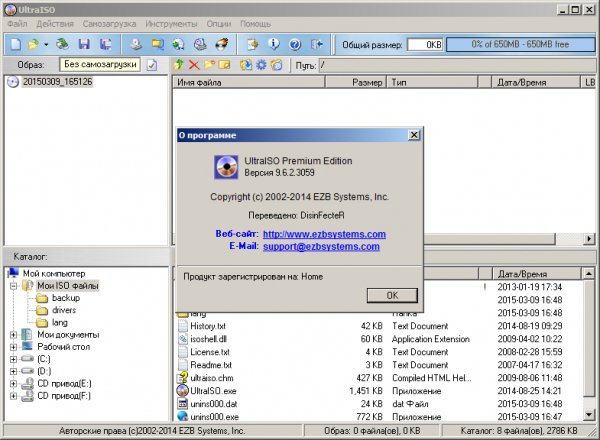Open the Инструменты menu
This screenshot has width=600, height=440.
point(171,24)
